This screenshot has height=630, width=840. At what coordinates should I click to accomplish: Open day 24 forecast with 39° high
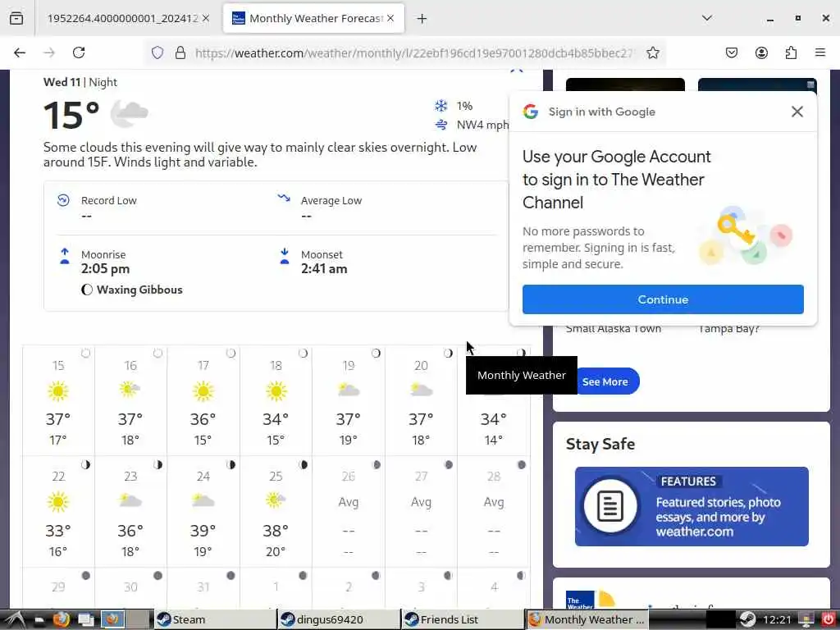pos(203,512)
